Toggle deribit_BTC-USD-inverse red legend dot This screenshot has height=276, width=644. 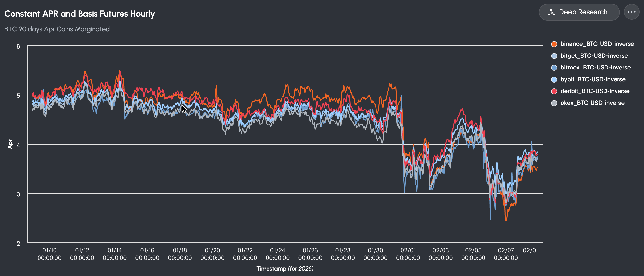coord(554,91)
